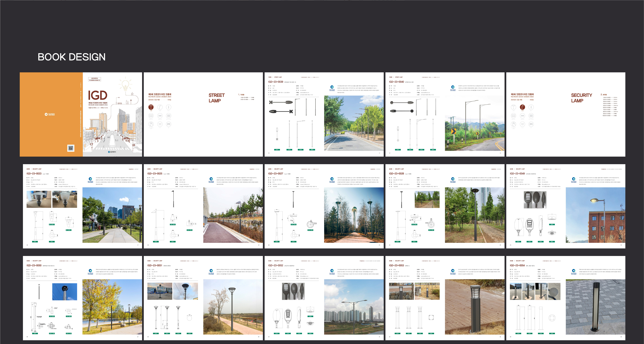This screenshot has height=344, width=644.
Task: Click the city park path photo on IGD-23-0023 spread
Action: 112,215
